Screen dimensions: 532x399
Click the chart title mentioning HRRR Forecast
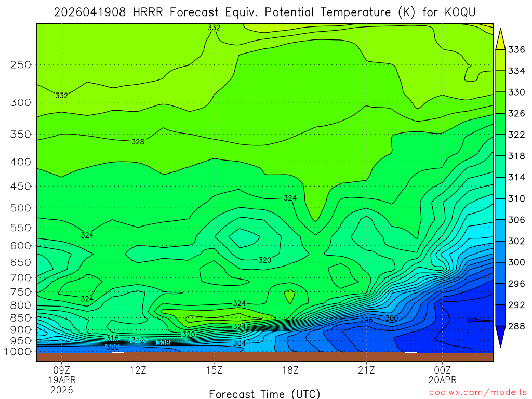[264, 12]
